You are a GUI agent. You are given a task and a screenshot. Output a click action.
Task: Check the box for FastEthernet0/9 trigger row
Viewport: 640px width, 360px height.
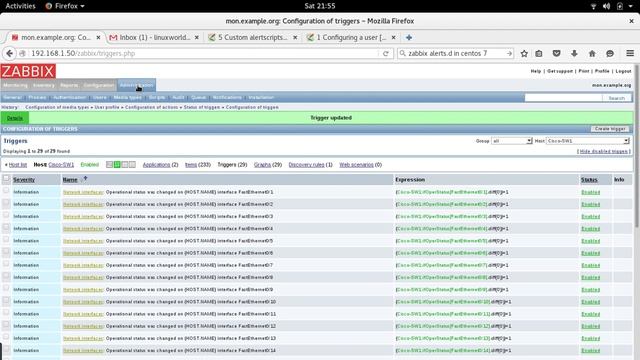(6, 288)
